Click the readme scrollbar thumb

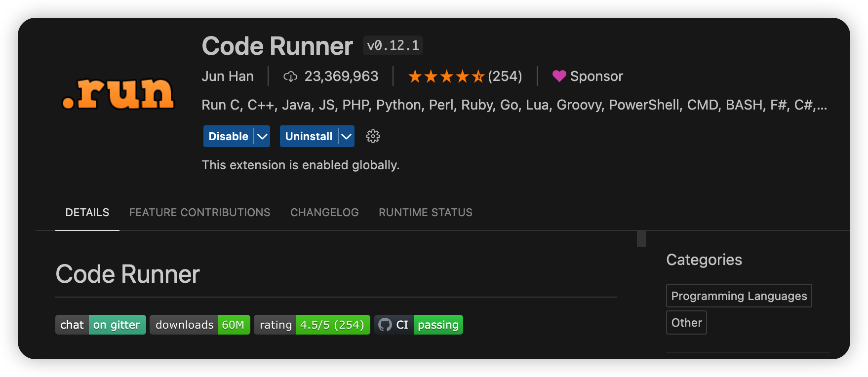pyautogui.click(x=641, y=239)
